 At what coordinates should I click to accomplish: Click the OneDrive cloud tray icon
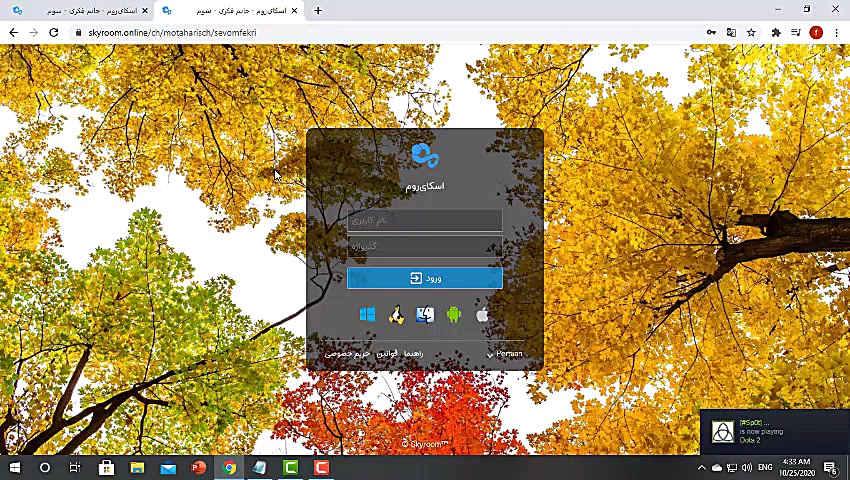click(717, 468)
